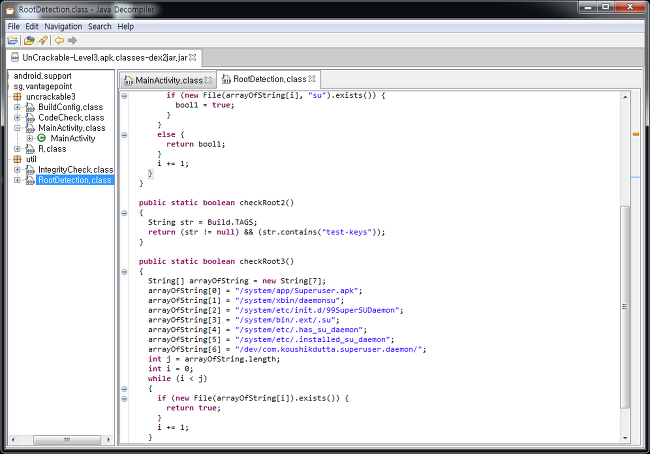Click the Search toolbar icon
The height and width of the screenshot is (454, 650).
click(42, 40)
